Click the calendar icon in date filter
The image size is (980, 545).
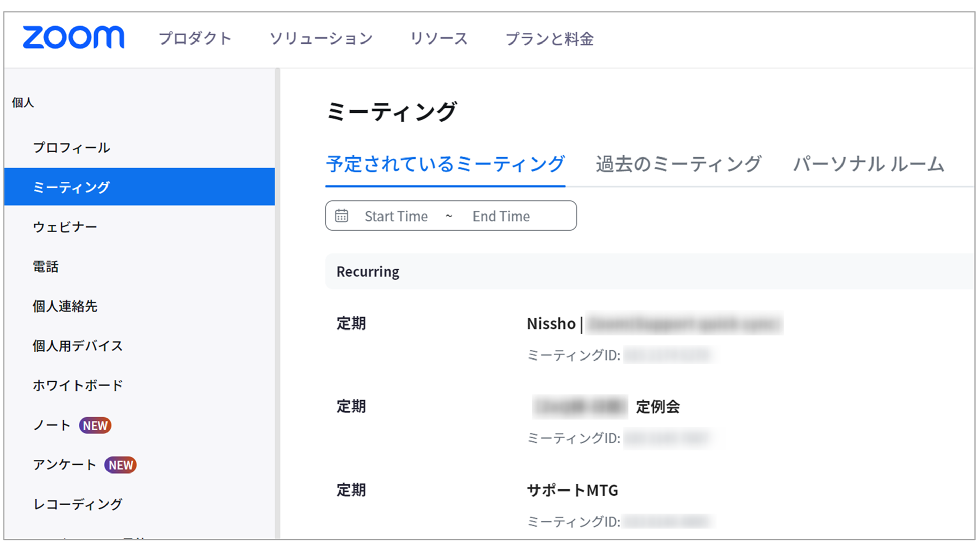[x=341, y=216]
